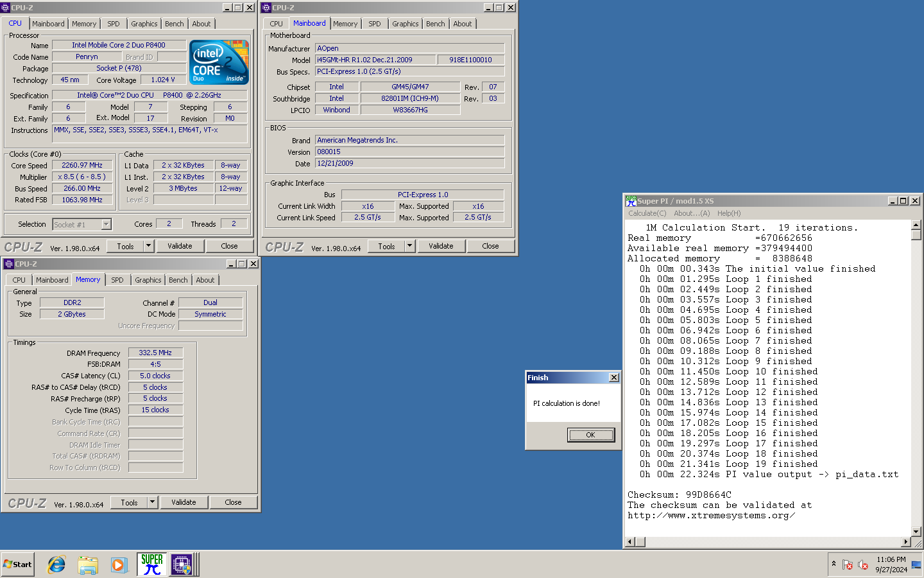Minimize the Super PI window

pos(893,201)
